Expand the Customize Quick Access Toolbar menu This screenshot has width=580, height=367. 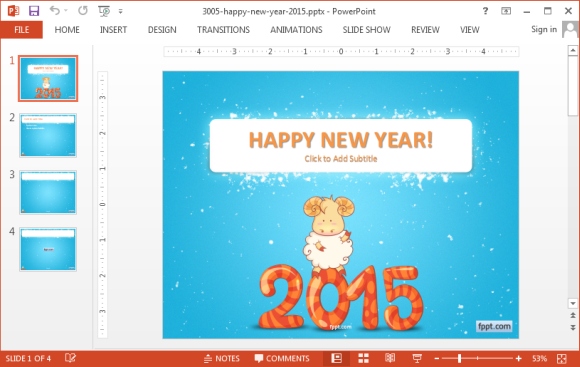[121, 11]
